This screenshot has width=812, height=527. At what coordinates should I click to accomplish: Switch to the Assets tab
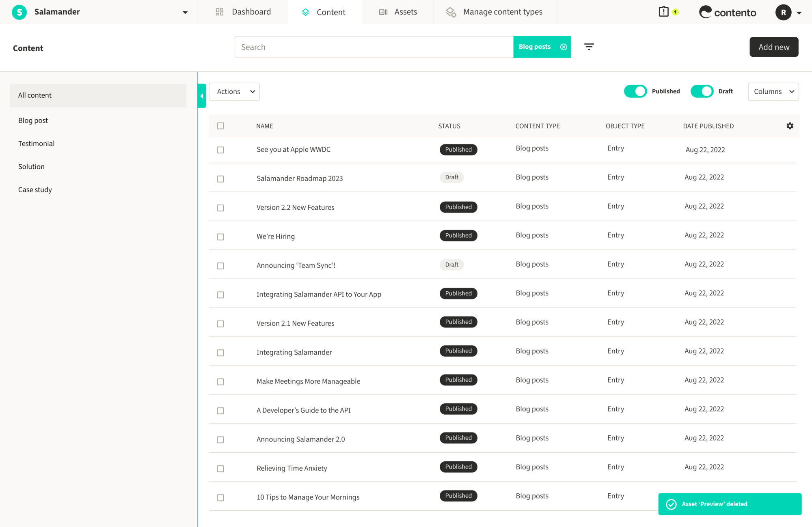(x=398, y=12)
